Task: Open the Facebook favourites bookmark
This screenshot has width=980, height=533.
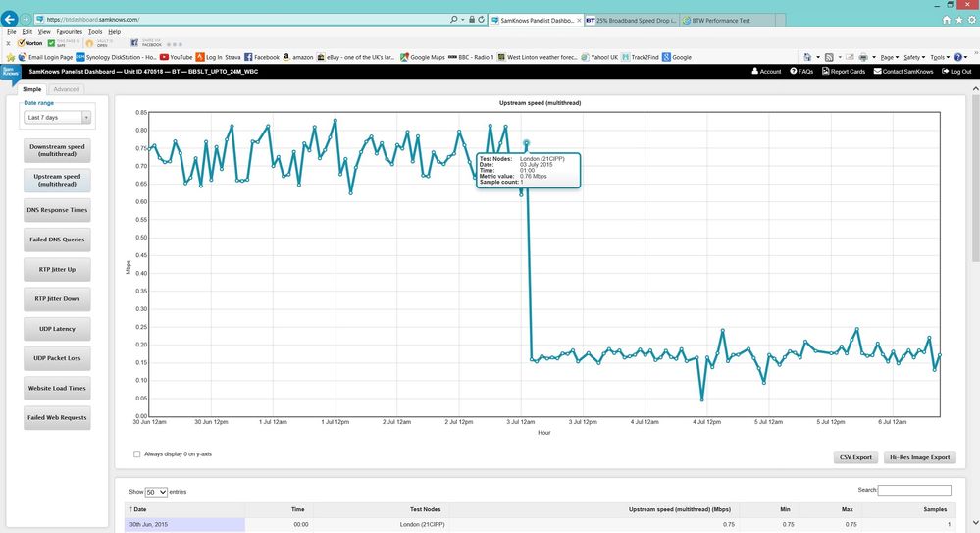Action: tap(262, 57)
